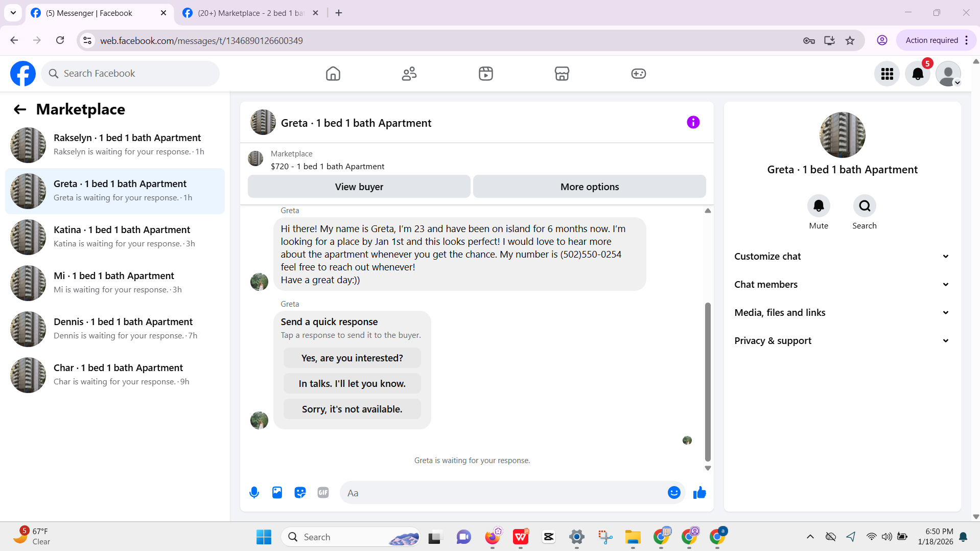This screenshot has width=980, height=551.
Task: Open Greta's profile picture in right panel
Action: pos(842,135)
